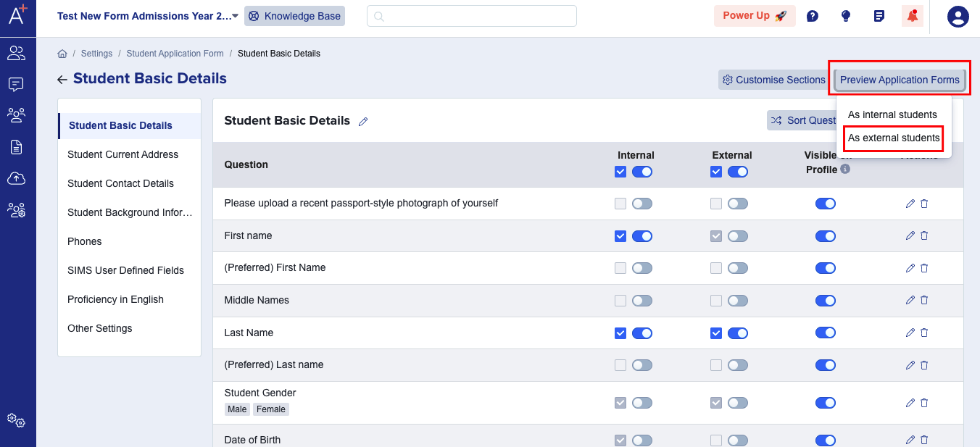Open the messages icon in the sidebar
This screenshot has width=980, height=447.
pyautogui.click(x=16, y=84)
